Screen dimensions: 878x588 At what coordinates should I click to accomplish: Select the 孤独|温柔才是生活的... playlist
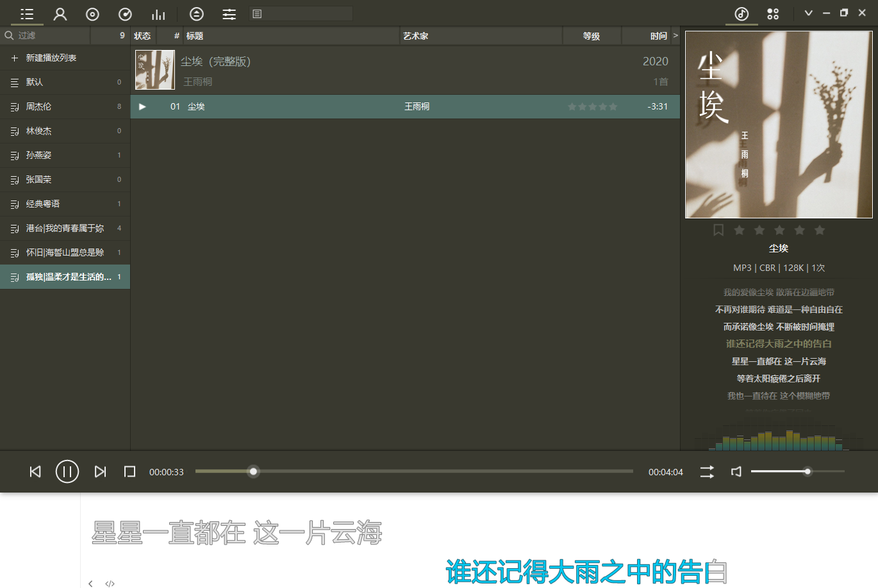point(65,277)
